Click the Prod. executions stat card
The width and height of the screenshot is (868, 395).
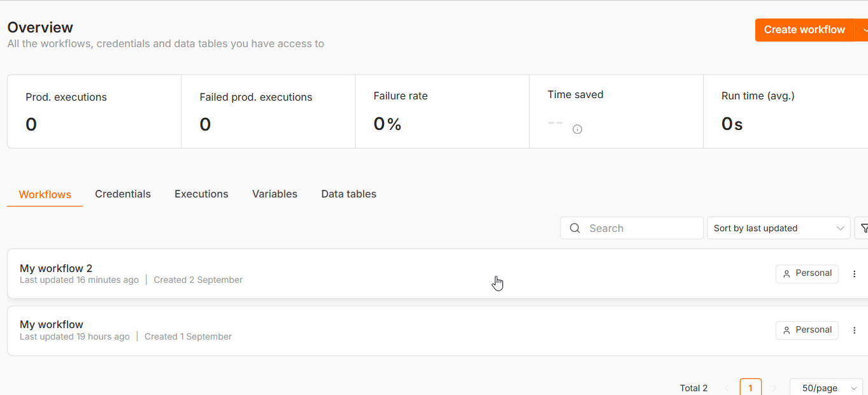[x=94, y=111]
